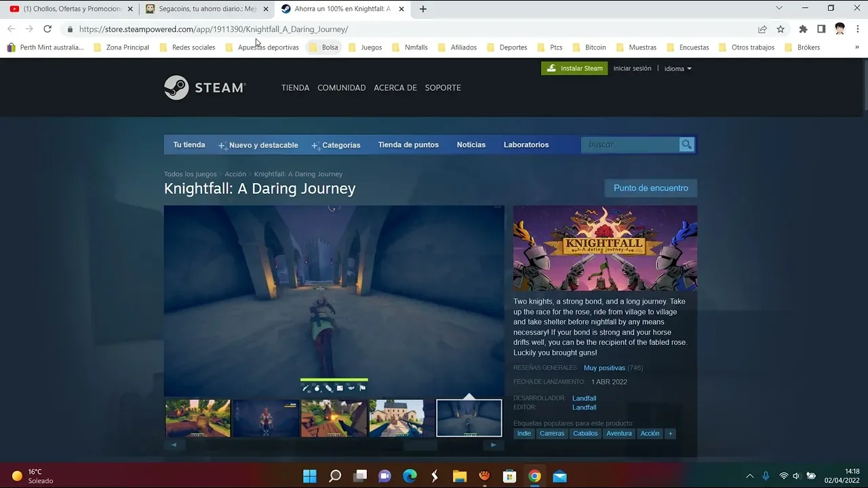Image resolution: width=868 pixels, height=488 pixels.
Task: Open the Redes sociales bookmark folder
Action: tap(187, 47)
